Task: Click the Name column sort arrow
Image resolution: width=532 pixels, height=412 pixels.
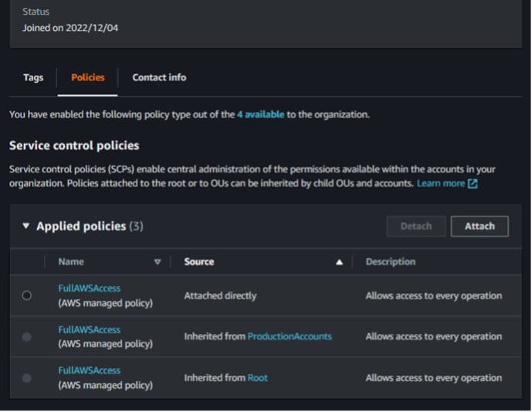Action: 158,262
